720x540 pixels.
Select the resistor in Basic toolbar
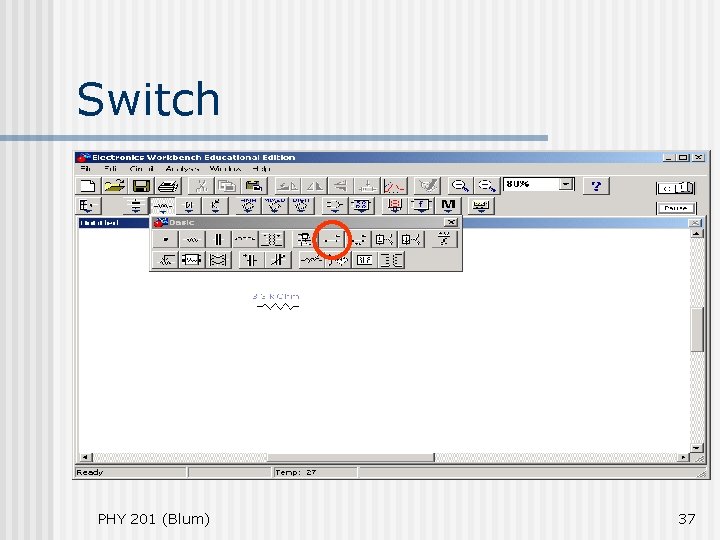(192, 239)
